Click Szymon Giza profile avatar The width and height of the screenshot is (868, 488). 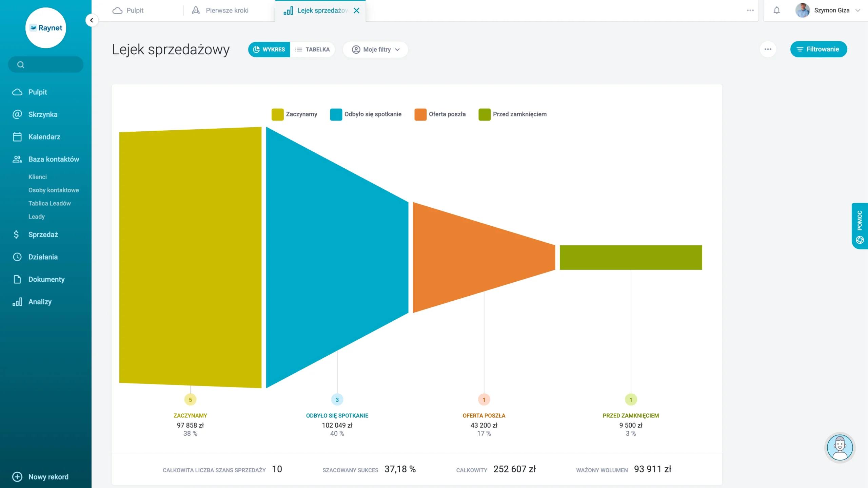click(803, 11)
